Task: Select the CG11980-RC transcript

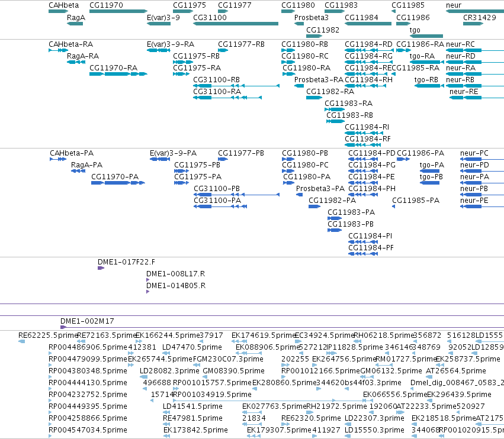Action: pyautogui.click(x=288, y=62)
